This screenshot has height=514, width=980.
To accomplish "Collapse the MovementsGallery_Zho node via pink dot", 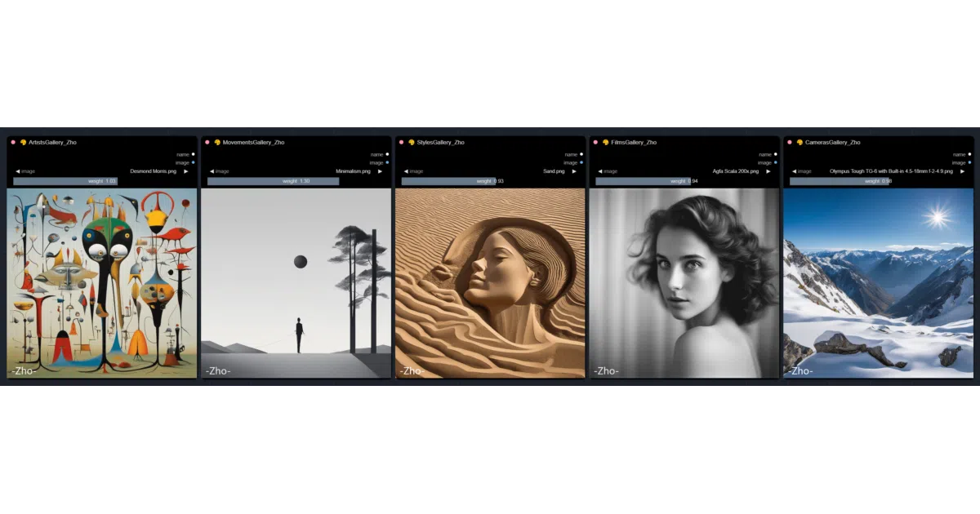I will coord(207,142).
